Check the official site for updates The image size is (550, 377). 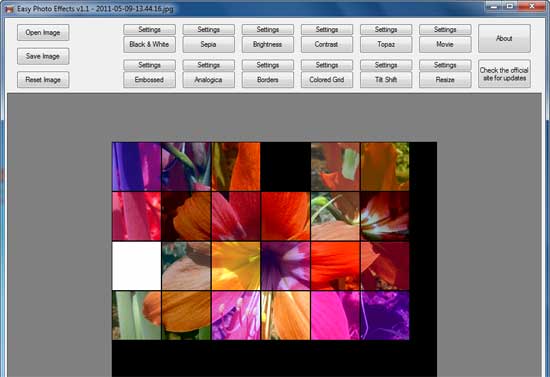point(504,74)
